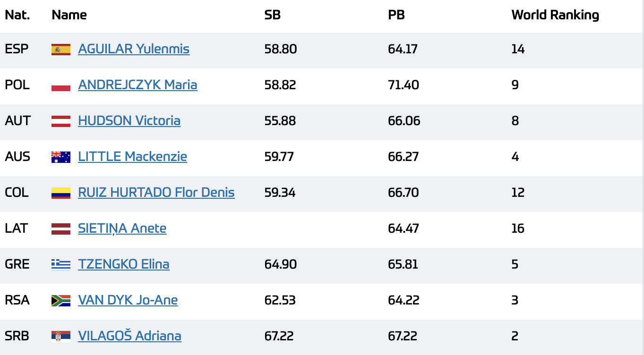
Task: Click the Poland flag icon
Action: 61,85
